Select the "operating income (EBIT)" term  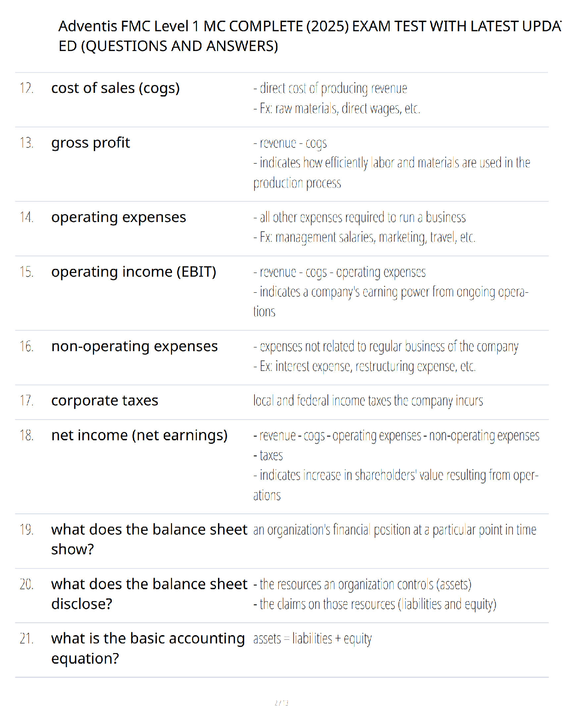point(133,272)
